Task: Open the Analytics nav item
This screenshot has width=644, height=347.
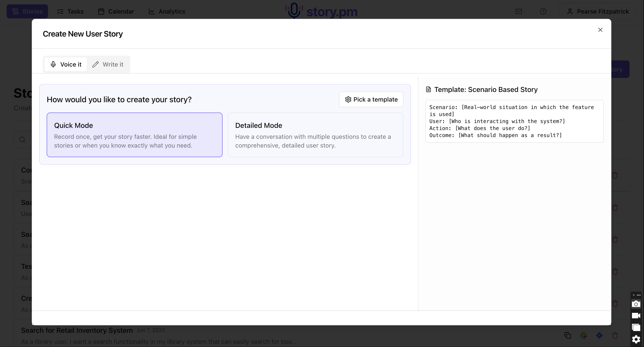Action: pos(167,11)
